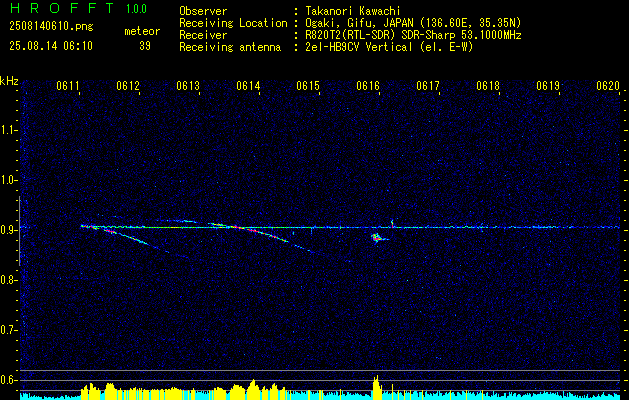Click the 1.0 kHz axis label
Screen dimensions: 629x400
tap(9, 180)
